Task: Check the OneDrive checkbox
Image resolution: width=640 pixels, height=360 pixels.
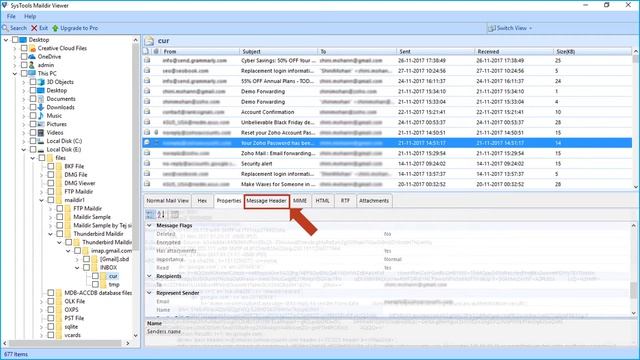Action: tap(24, 57)
